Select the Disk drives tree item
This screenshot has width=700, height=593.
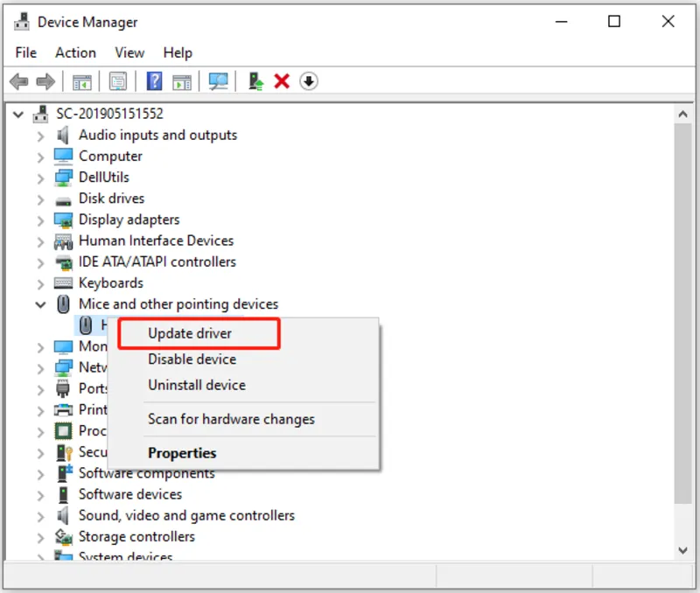[x=111, y=199]
